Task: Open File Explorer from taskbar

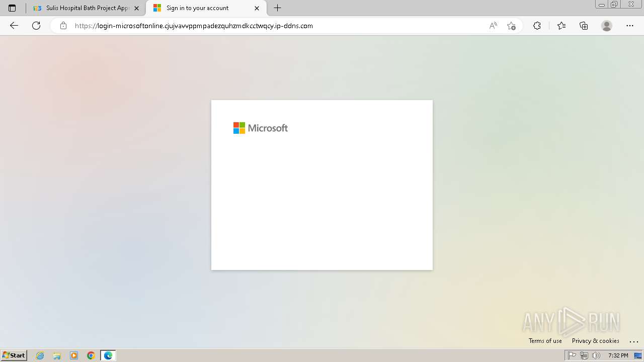Action: coord(57,355)
